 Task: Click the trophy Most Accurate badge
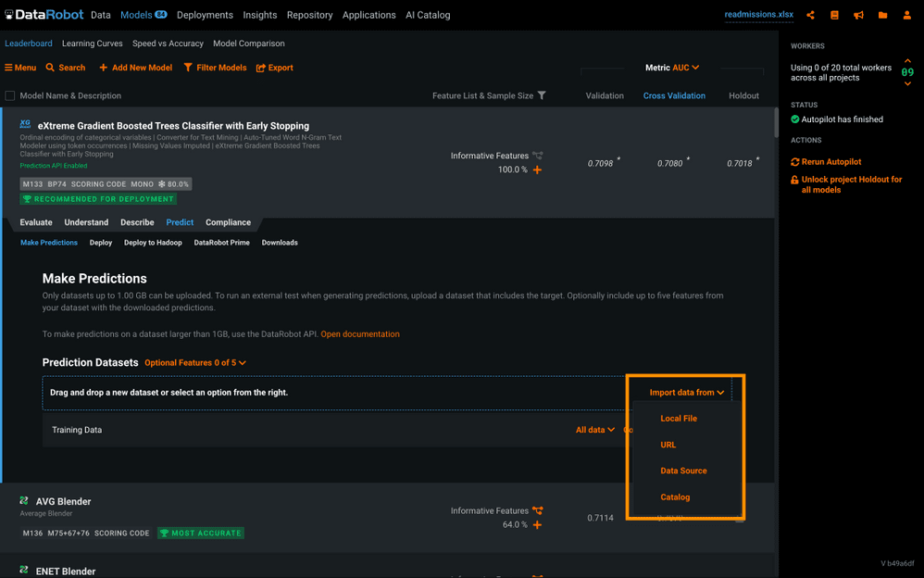201,534
